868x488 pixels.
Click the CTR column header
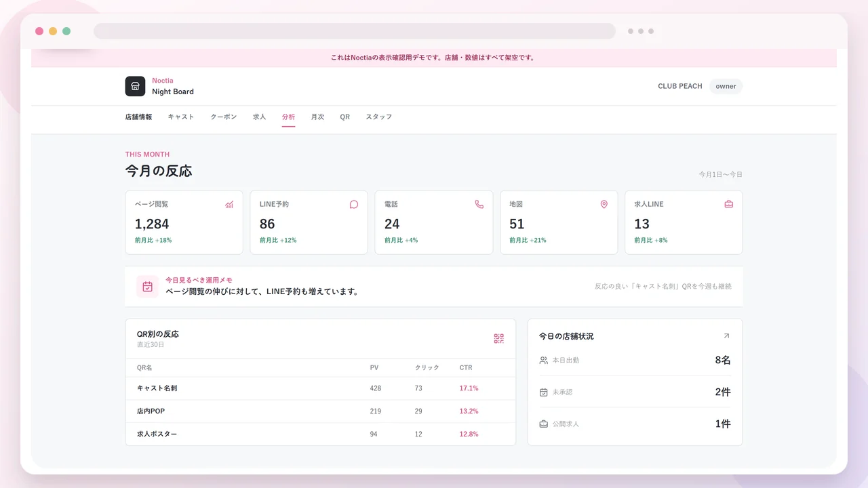pos(466,368)
